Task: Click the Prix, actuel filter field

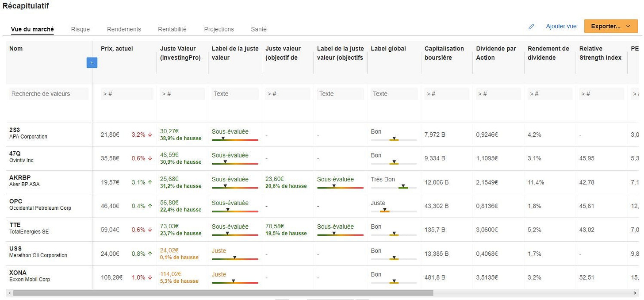Action: coord(127,94)
